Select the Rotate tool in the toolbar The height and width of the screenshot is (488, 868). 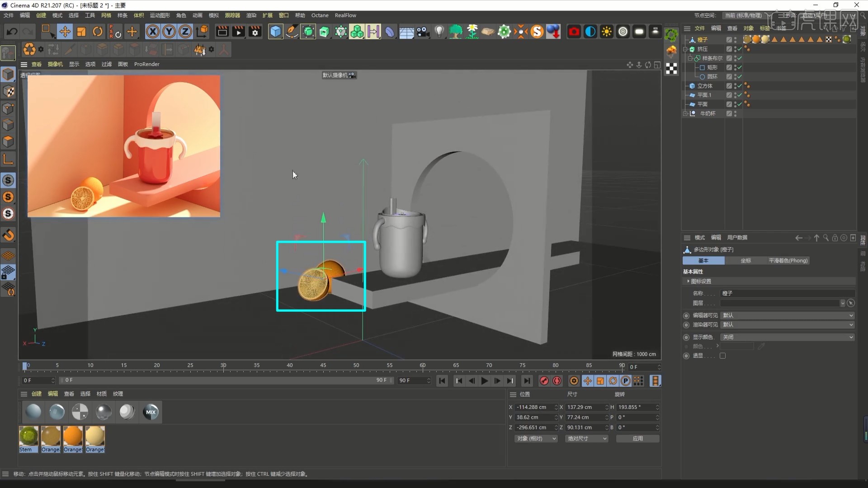coord(97,31)
